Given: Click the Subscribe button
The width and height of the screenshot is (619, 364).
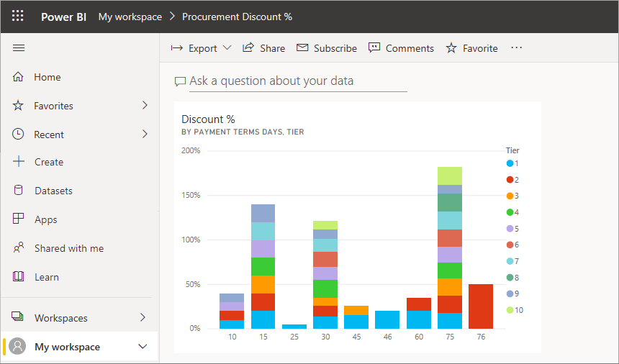Looking at the screenshot, I should pyautogui.click(x=327, y=48).
